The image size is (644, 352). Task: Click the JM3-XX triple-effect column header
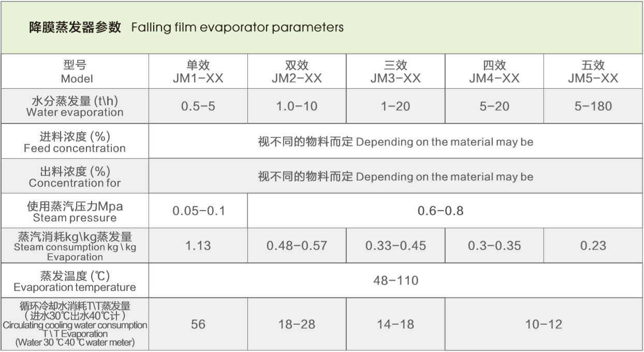[x=396, y=72]
